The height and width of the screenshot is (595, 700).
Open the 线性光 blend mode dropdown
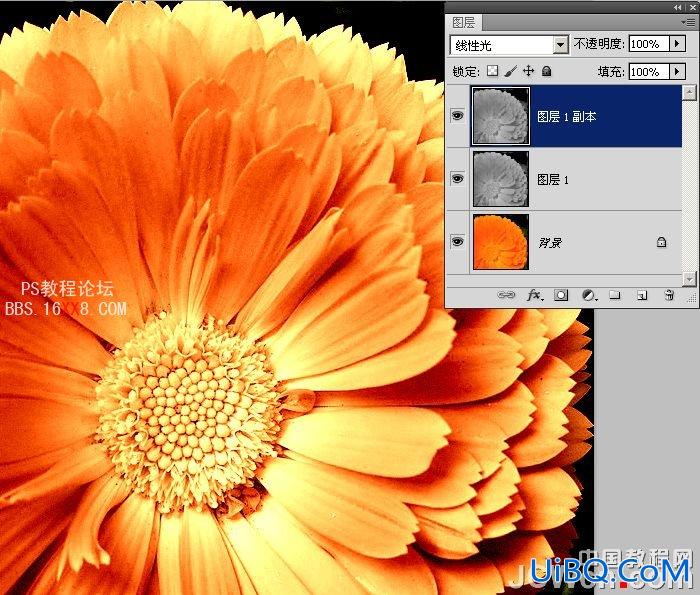(561, 45)
